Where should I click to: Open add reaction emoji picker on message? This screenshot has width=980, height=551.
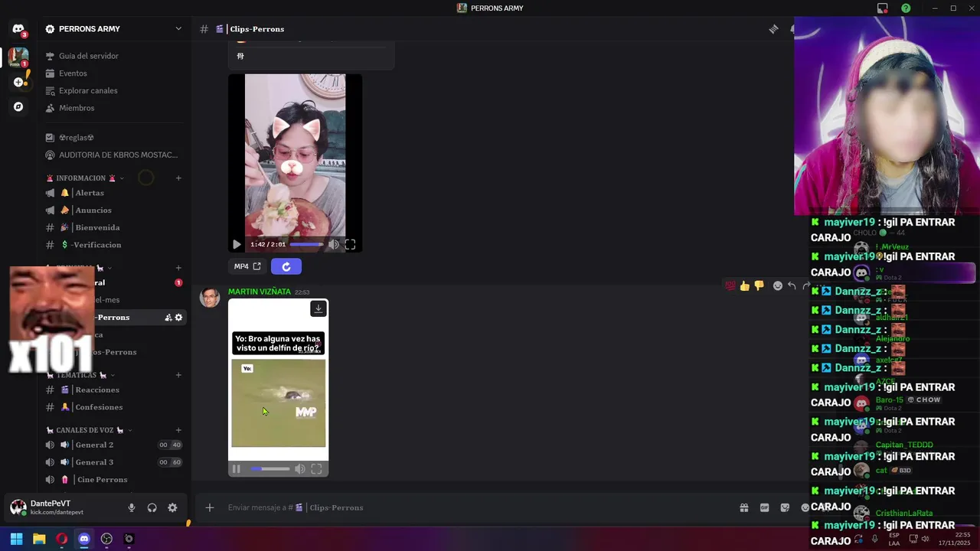(x=778, y=285)
